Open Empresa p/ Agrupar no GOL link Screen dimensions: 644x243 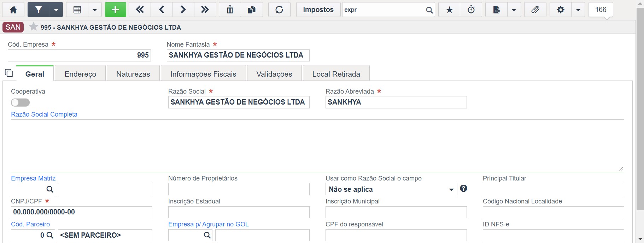pyautogui.click(x=209, y=224)
